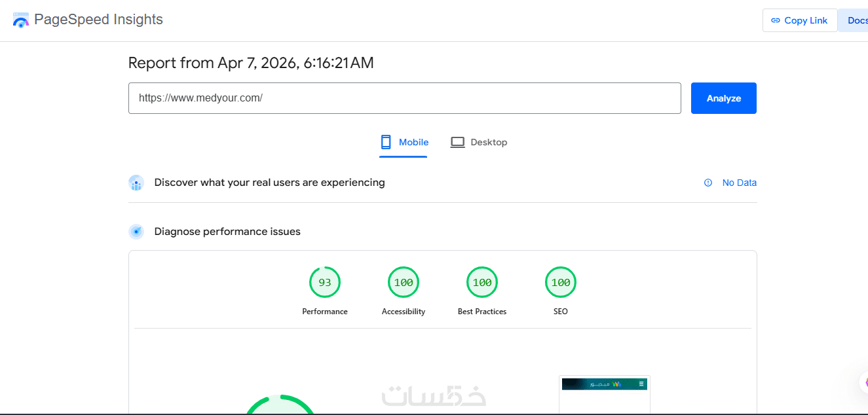This screenshot has height=415, width=868.
Task: Click the No Data info icon
Action: 708,183
